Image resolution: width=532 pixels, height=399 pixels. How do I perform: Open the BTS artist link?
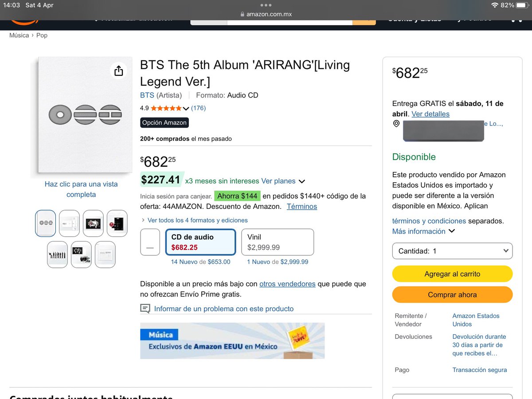coord(147,95)
